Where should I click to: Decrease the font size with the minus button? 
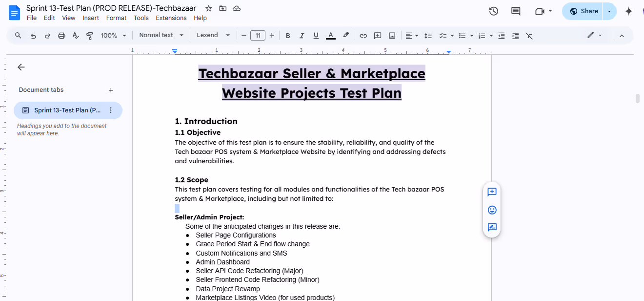coord(244,35)
